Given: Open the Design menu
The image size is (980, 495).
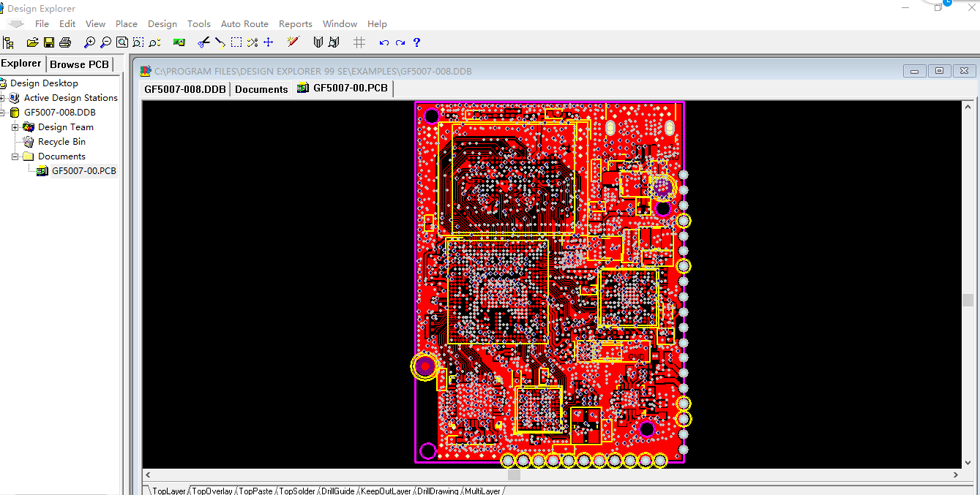Looking at the screenshot, I should [x=162, y=24].
